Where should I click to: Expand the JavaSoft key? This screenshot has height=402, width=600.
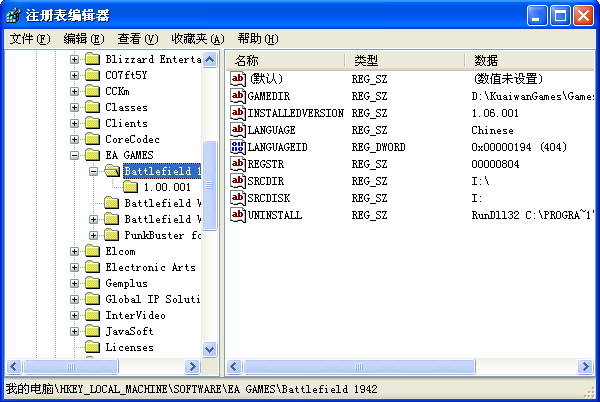(75, 332)
